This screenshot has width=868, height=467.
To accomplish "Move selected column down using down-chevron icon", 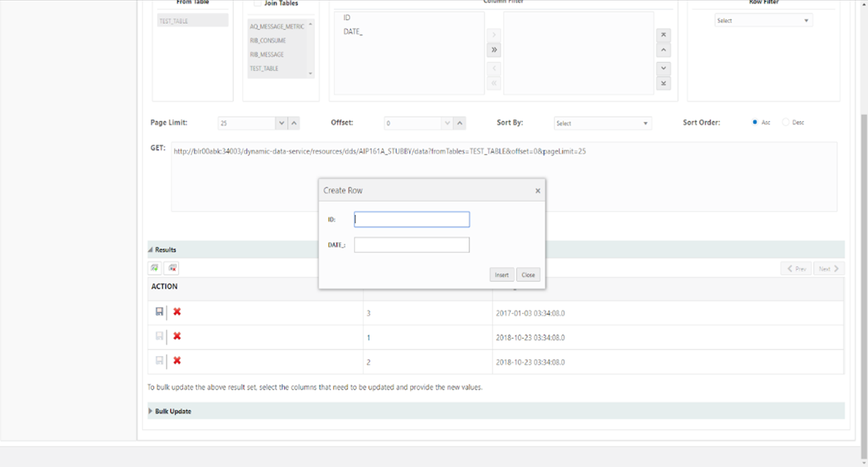I will click(x=663, y=67).
